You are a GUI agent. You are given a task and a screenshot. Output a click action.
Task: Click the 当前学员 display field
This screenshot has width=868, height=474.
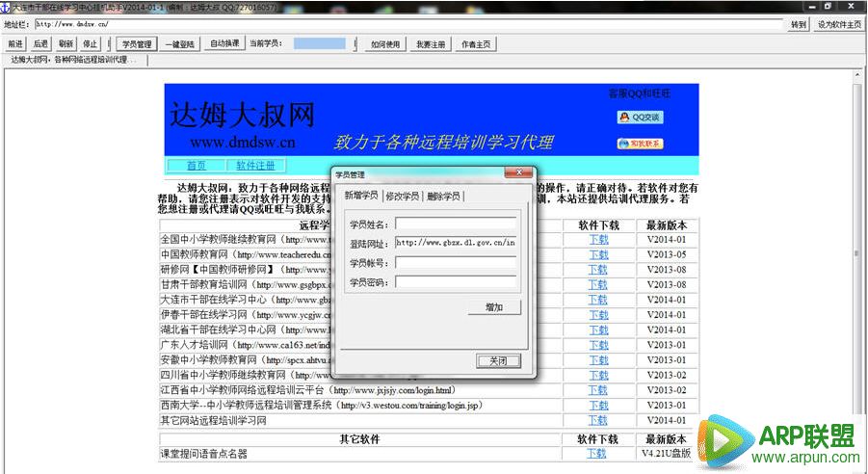[x=320, y=43]
